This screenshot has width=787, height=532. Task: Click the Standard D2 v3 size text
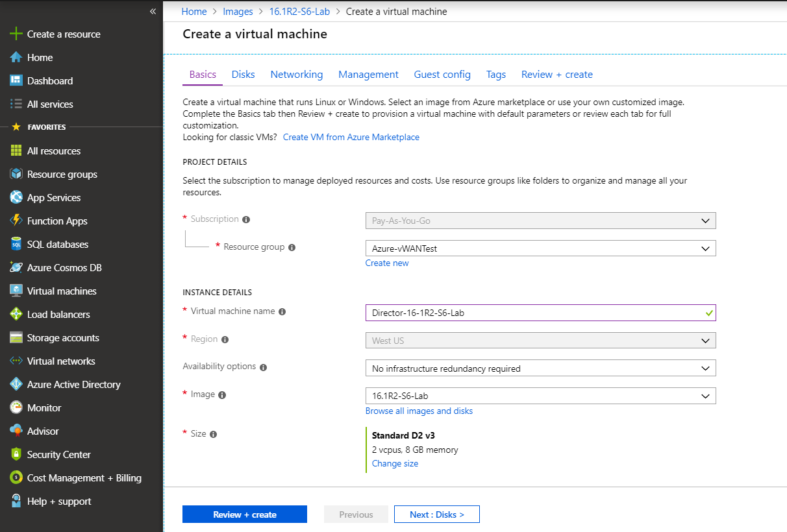(x=403, y=435)
